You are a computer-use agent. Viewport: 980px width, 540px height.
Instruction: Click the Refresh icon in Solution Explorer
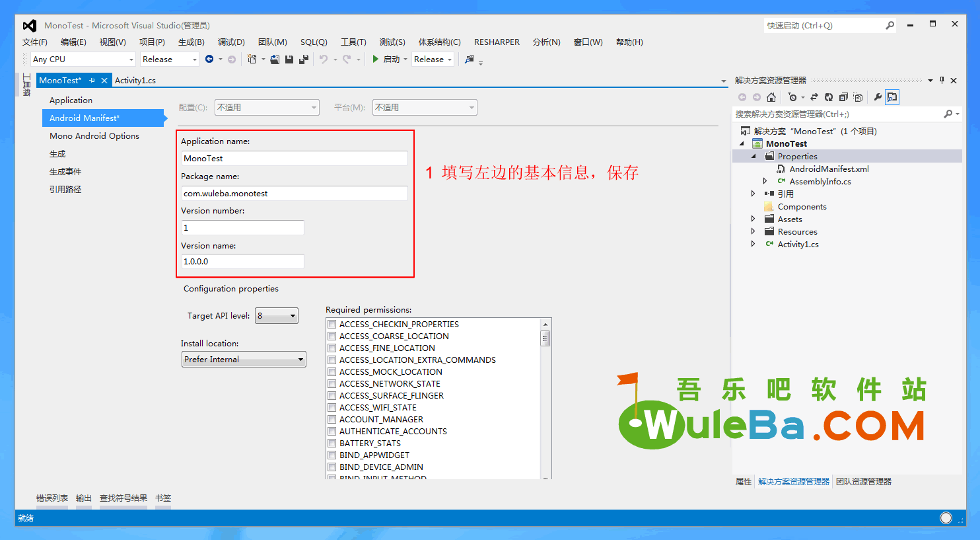[829, 97]
